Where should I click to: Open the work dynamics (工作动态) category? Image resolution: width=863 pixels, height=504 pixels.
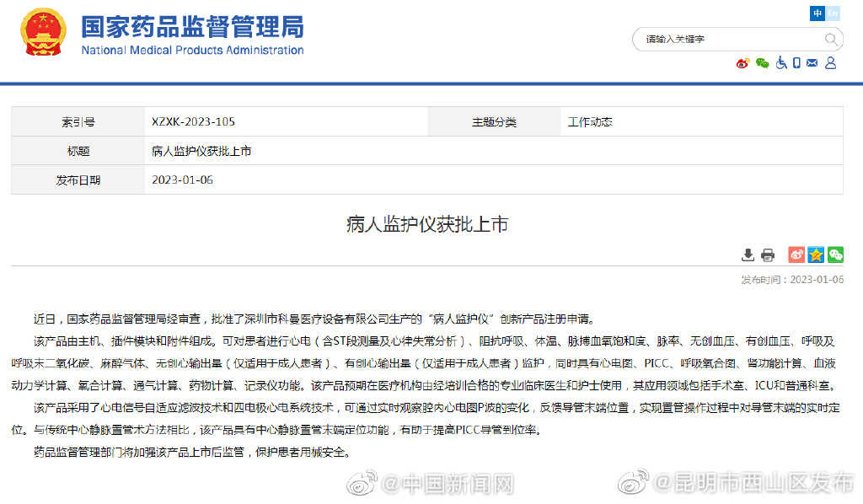click(x=590, y=121)
